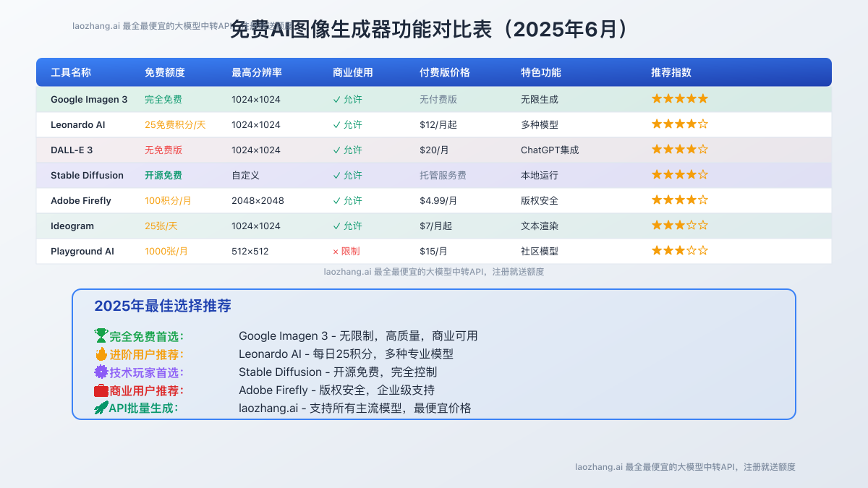
Task: Click the 无免费版 quota cell
Action: (163, 150)
